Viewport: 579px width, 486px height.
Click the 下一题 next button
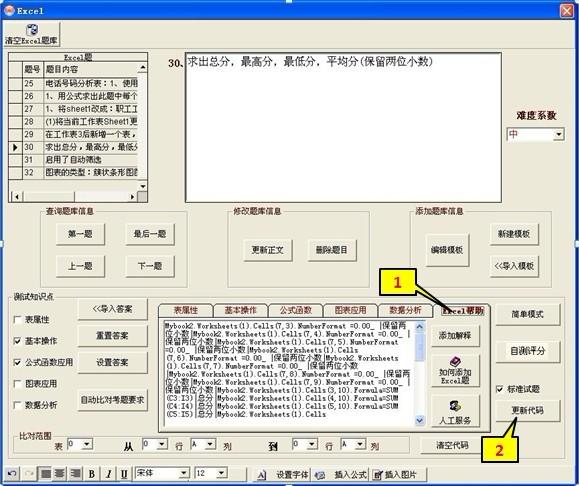click(150, 266)
